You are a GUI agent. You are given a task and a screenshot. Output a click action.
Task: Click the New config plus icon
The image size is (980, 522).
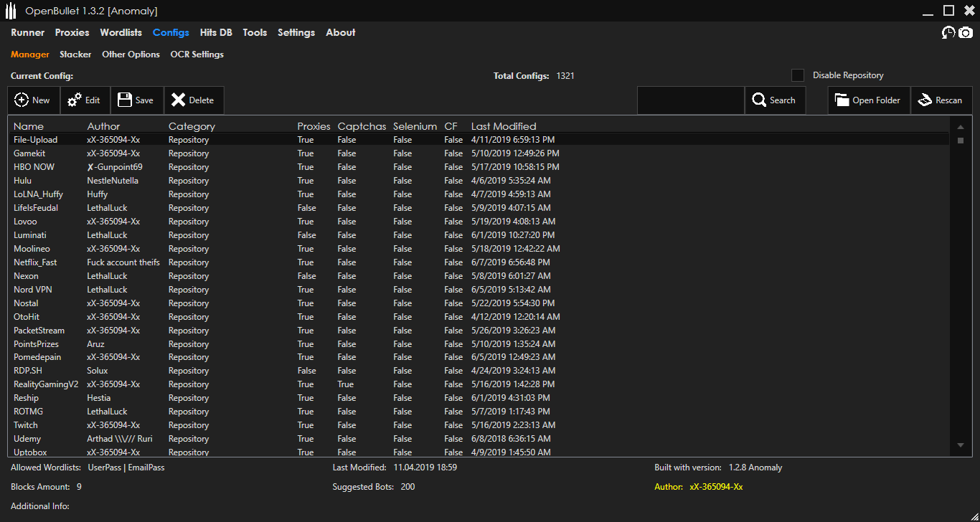pos(22,100)
